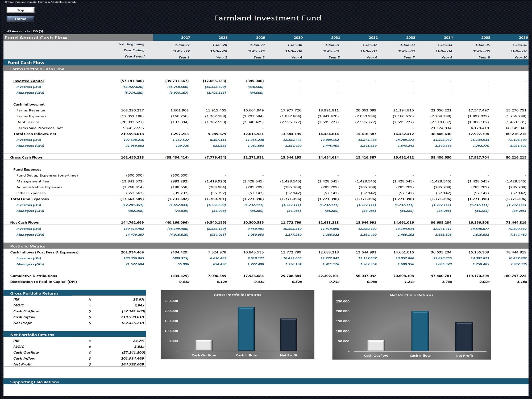Select the 2036 year column header
Screen dimensions: 532x399
pyautogui.click(x=523, y=38)
